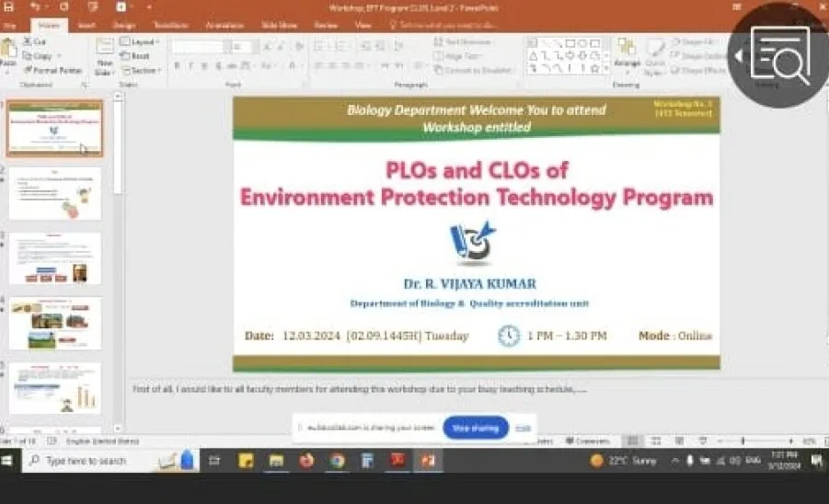The height and width of the screenshot is (504, 829).
Task: Open Clipboard group dialog launcher
Action: [84, 85]
